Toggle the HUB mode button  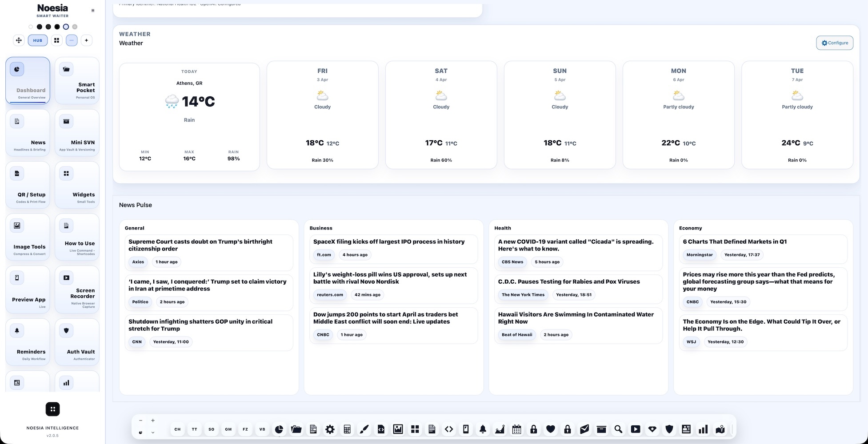point(38,40)
